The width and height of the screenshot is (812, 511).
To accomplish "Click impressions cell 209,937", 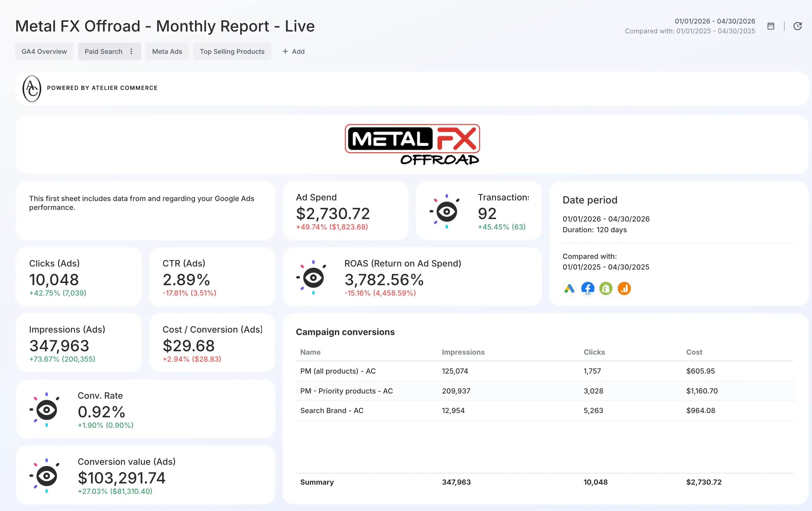I will click(456, 391).
